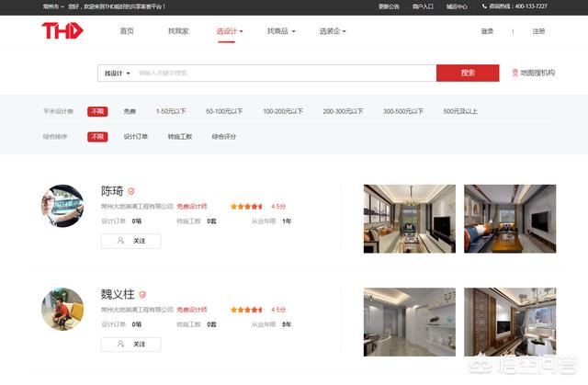Click verified badge next to 魏义柱
The image size is (588, 385).
[142, 295]
